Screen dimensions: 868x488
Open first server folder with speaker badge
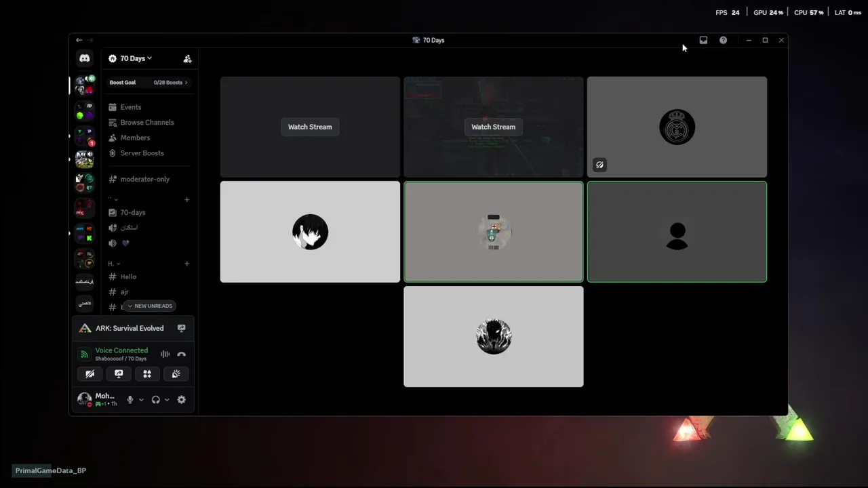pos(85,85)
